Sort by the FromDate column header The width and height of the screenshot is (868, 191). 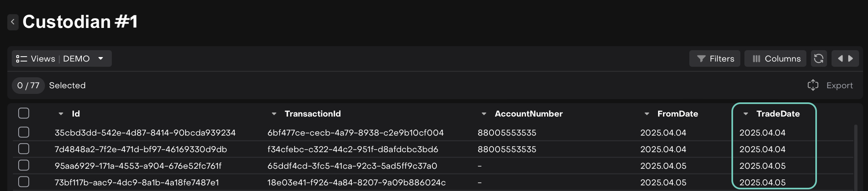(678, 114)
